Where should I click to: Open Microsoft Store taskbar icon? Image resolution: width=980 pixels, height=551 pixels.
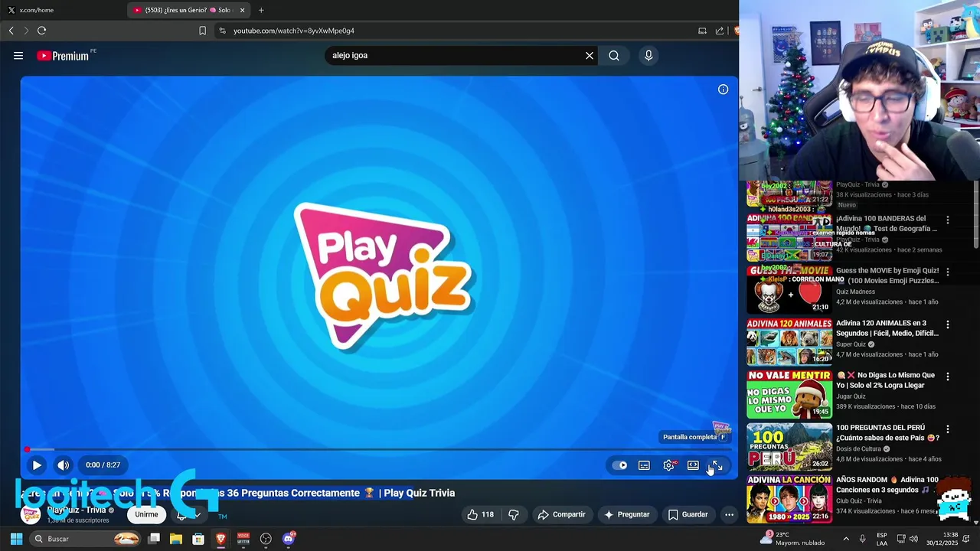[198, 539]
